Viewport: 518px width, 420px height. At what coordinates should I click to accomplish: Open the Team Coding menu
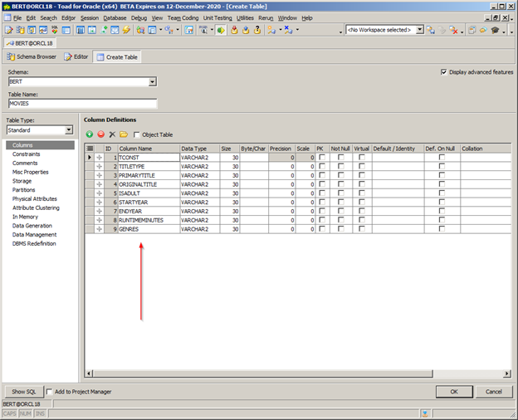tap(183, 17)
